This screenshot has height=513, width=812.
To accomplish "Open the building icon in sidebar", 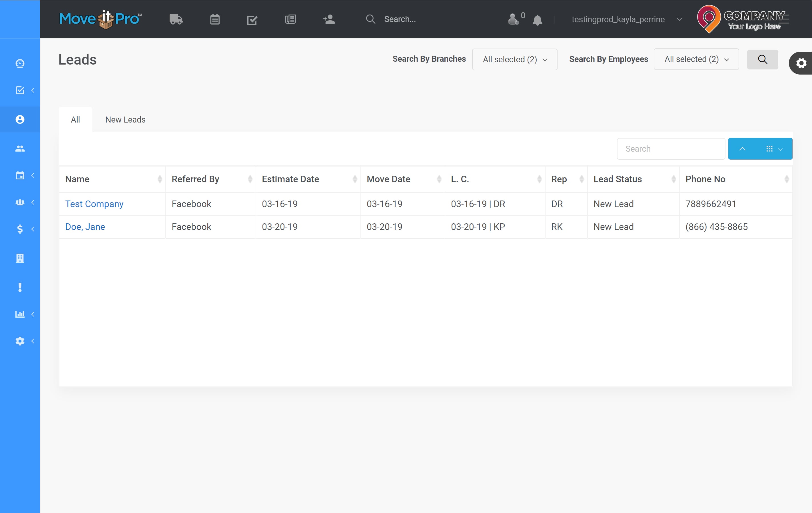I will pyautogui.click(x=20, y=258).
